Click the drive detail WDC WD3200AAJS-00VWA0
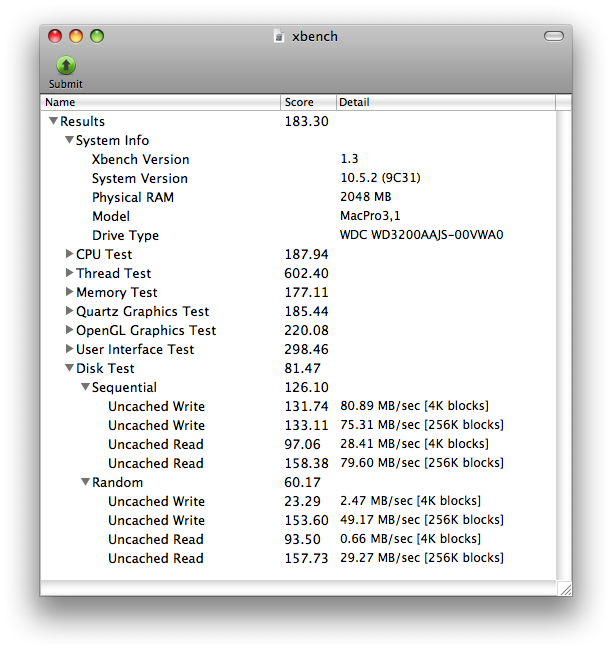The height and width of the screenshot is (651, 612). click(x=421, y=235)
